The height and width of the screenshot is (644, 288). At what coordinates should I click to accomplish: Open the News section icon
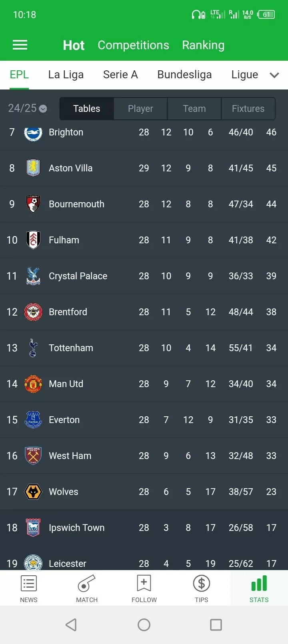click(29, 584)
